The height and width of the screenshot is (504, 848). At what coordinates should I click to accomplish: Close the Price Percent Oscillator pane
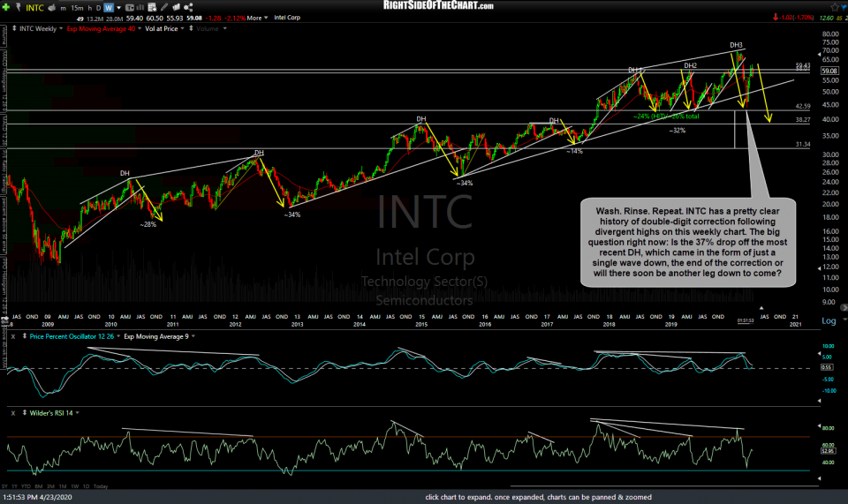[x=13, y=336]
